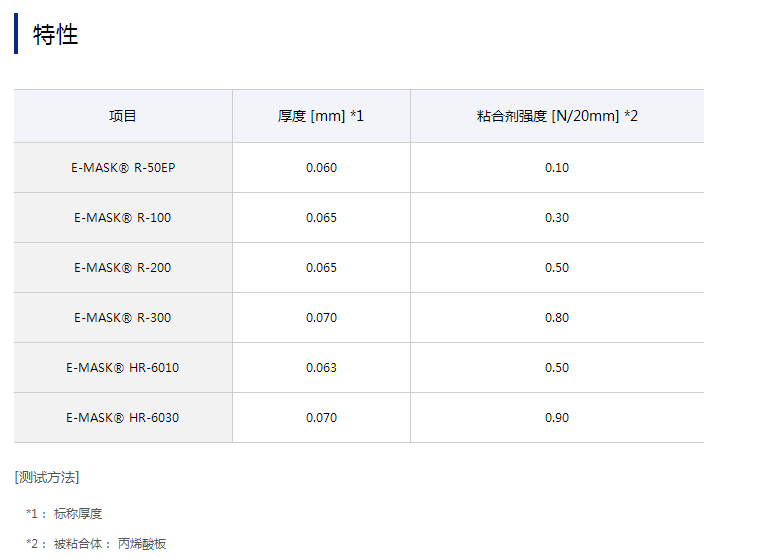
Task: Select the E-MASK R-100 product cell
Action: (123, 217)
